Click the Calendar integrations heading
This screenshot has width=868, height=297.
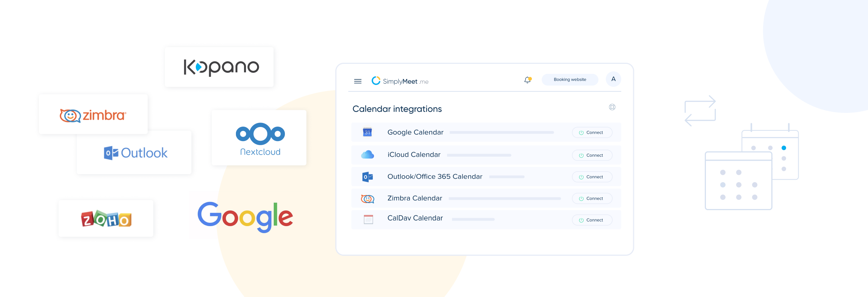[397, 109]
